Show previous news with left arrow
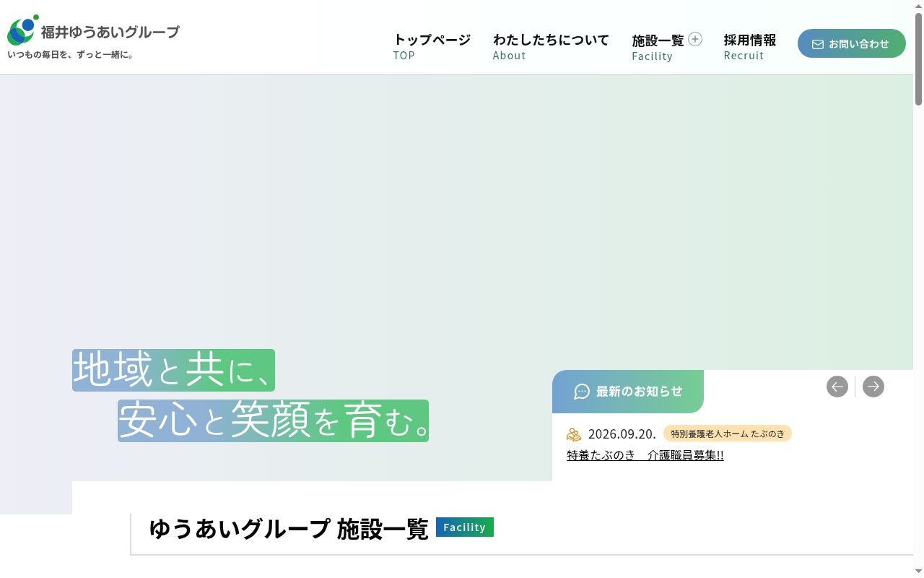This screenshot has width=924, height=578. 837,387
